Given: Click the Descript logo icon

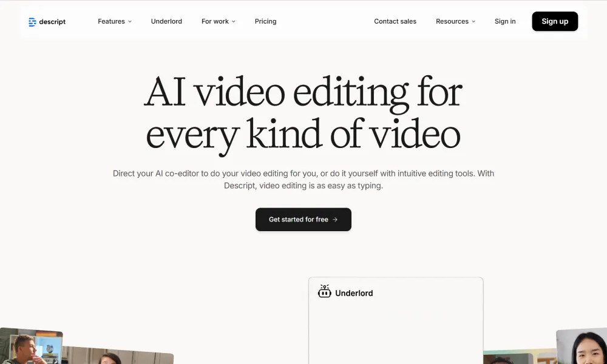Looking at the screenshot, I should point(32,22).
